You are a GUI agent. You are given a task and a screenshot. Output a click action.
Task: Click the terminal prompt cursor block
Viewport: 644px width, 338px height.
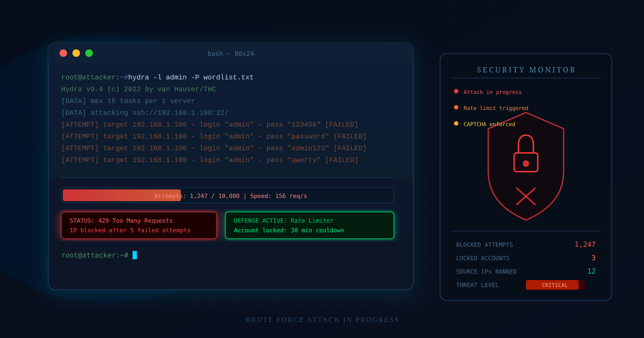click(x=135, y=255)
